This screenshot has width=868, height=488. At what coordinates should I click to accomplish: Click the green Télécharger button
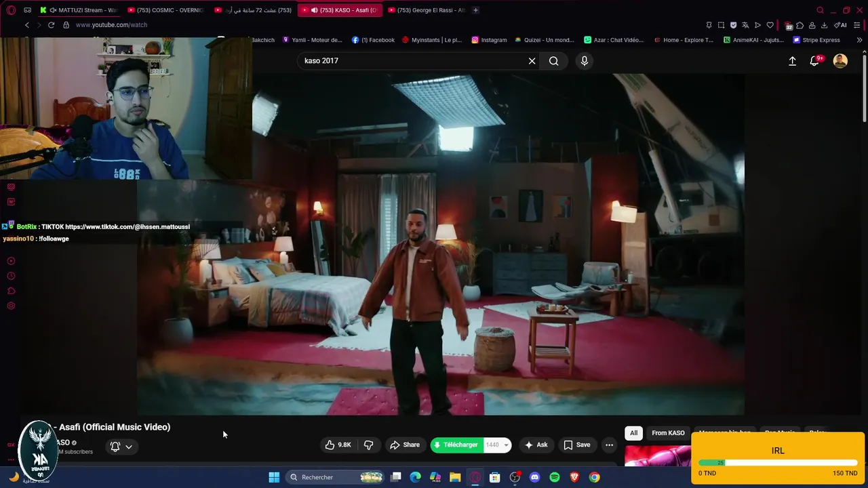pyautogui.click(x=456, y=445)
